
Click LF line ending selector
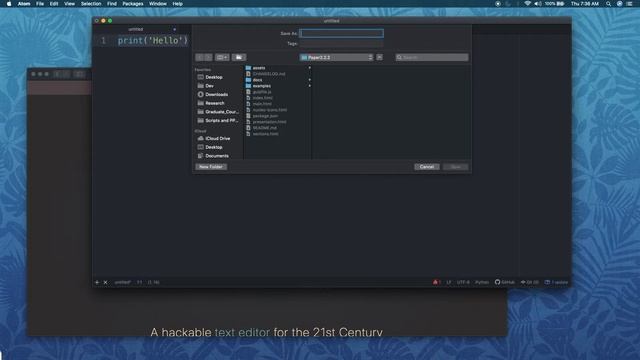pyautogui.click(x=449, y=282)
